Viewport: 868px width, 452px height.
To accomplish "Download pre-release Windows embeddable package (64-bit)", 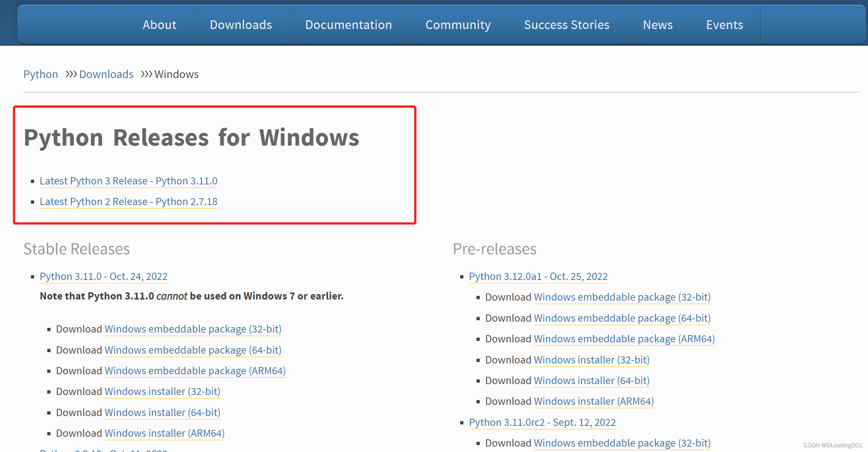I will [x=622, y=318].
